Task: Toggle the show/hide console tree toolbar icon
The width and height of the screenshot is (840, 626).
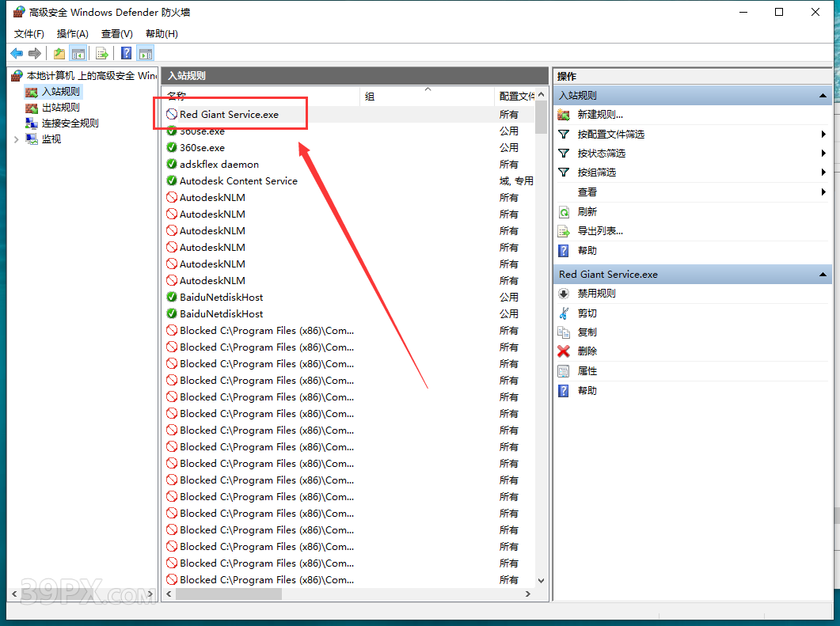Action: click(x=78, y=54)
